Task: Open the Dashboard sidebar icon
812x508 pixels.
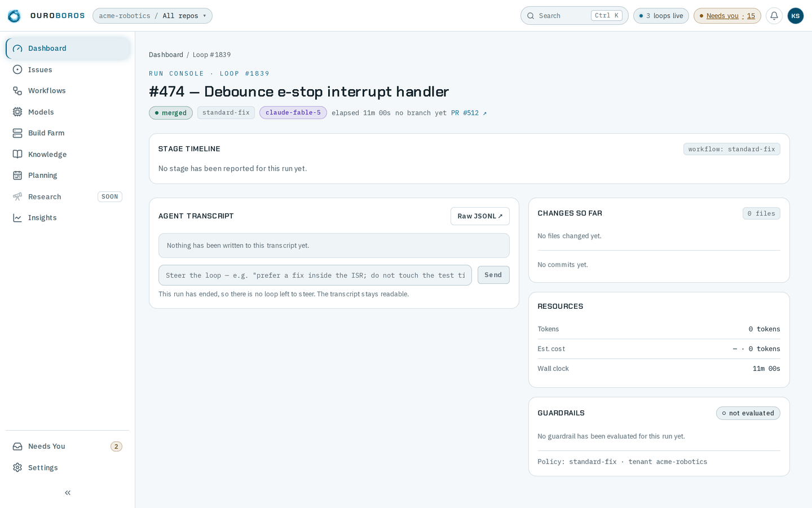Action: pyautogui.click(x=17, y=49)
